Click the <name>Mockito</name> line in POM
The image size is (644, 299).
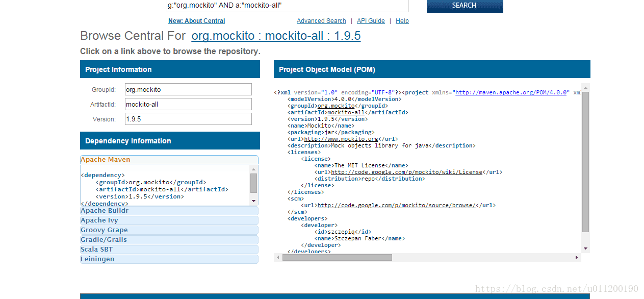(321, 126)
